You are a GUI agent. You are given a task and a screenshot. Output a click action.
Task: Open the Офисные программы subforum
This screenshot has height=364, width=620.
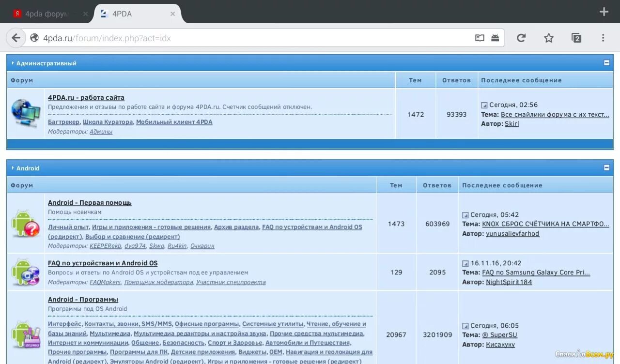tap(207, 324)
